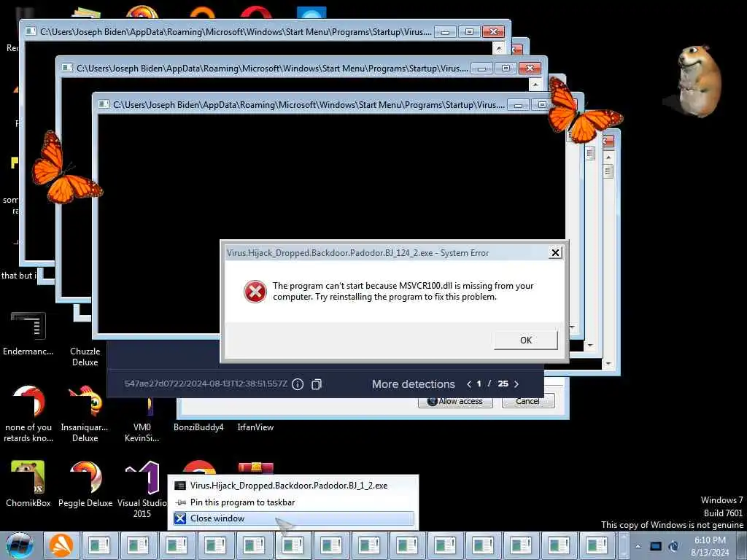
Task: Open the Endermanc... desktop icon
Action: [28, 333]
